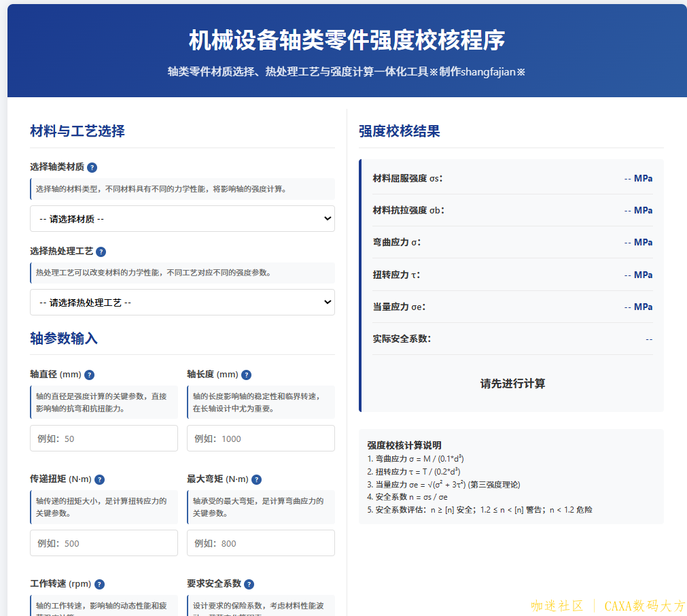Viewport: 687px width, 616px height.
Task: Click the 咖迷社区 watermark text
Action: coord(557,606)
